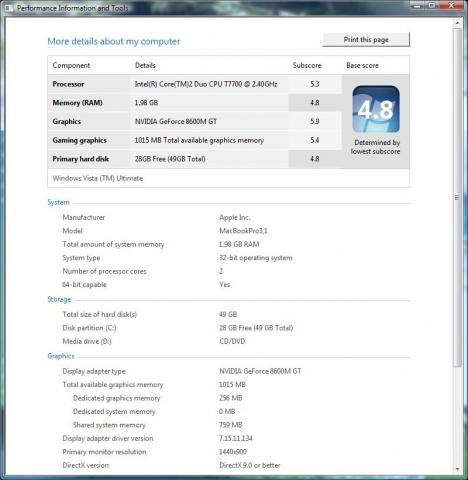This screenshot has height=480, width=468.
Task: Click the scroll down arrow
Action: click(457, 469)
